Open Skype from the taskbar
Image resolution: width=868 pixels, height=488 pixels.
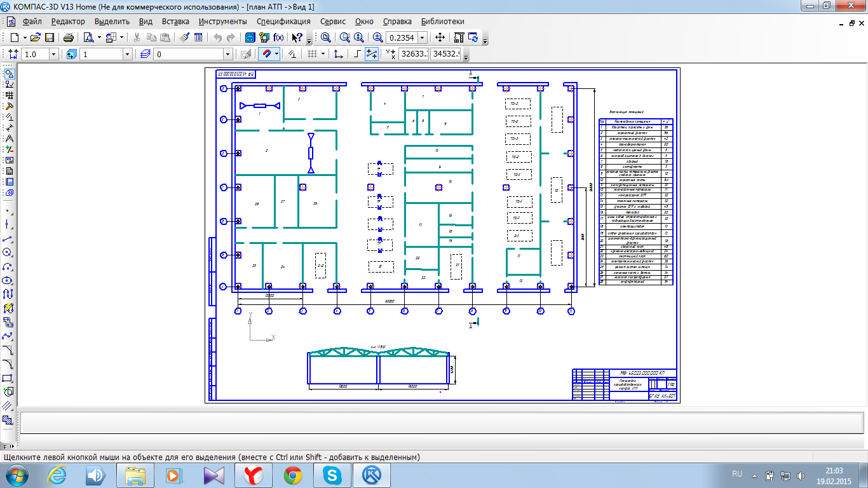click(332, 475)
